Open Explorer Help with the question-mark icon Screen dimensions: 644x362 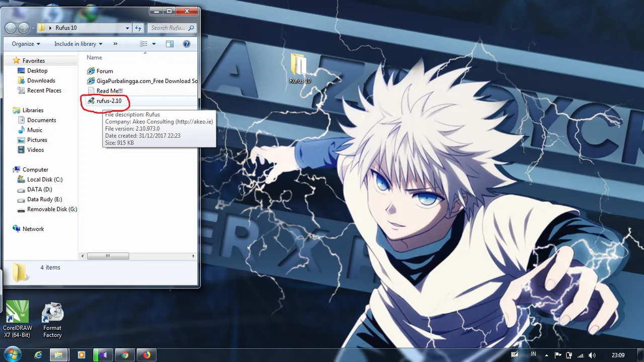point(187,44)
